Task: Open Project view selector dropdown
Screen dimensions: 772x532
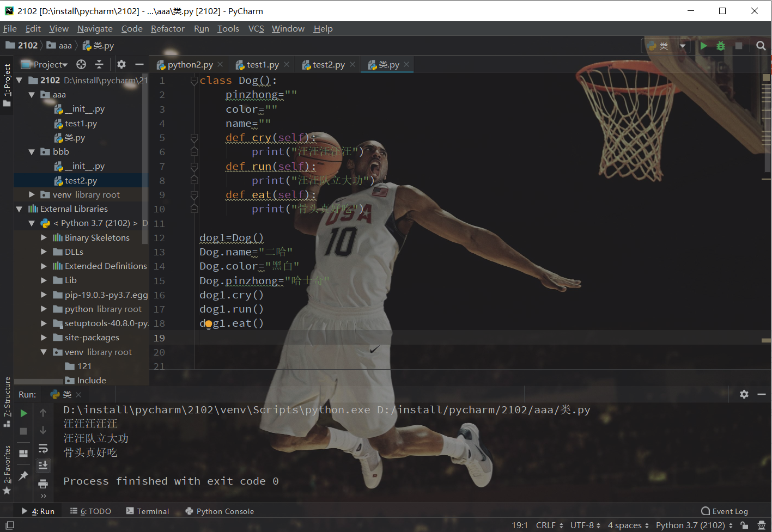Action: pos(45,64)
